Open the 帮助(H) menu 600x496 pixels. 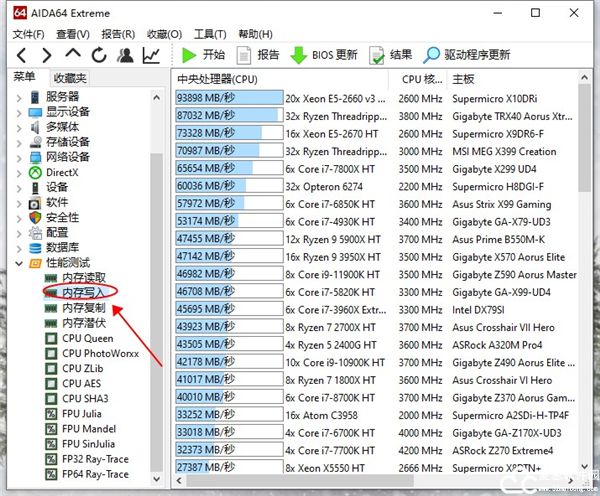pos(255,34)
